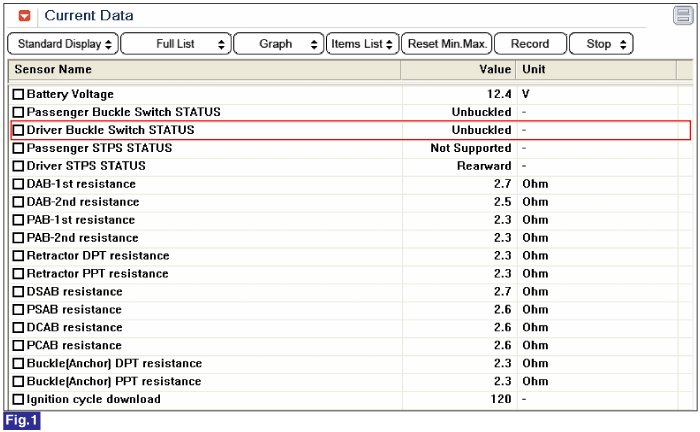Select the DAB-1st resistance checkbox
This screenshot has height=432, width=700.
click(x=18, y=184)
